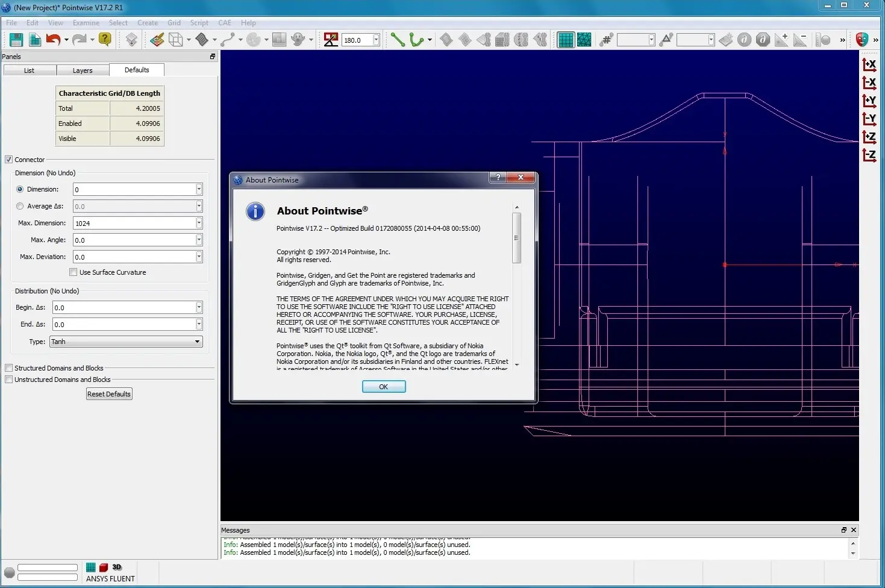Expand the Undo history dropdown arrow

(65, 40)
